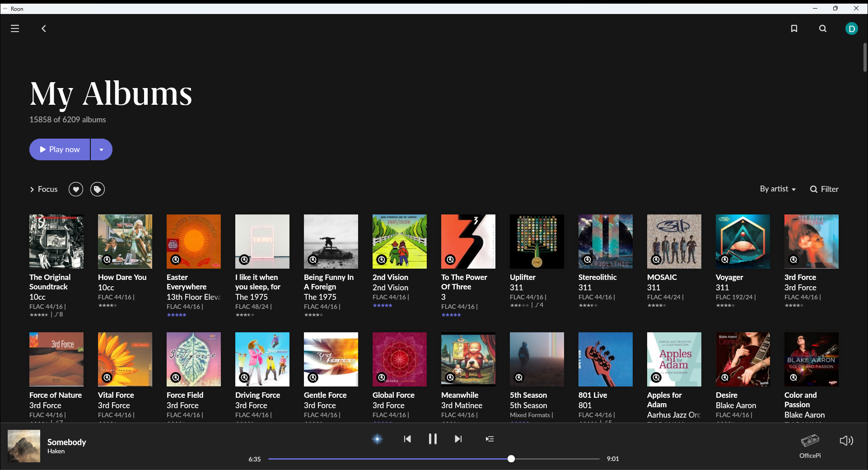Click the seek bar handle

pos(511,459)
